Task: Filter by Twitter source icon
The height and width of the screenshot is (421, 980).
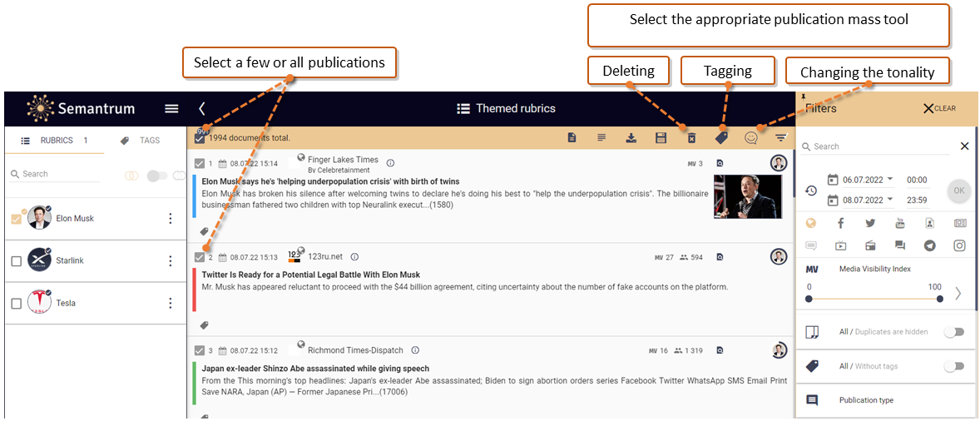Action: (870, 223)
